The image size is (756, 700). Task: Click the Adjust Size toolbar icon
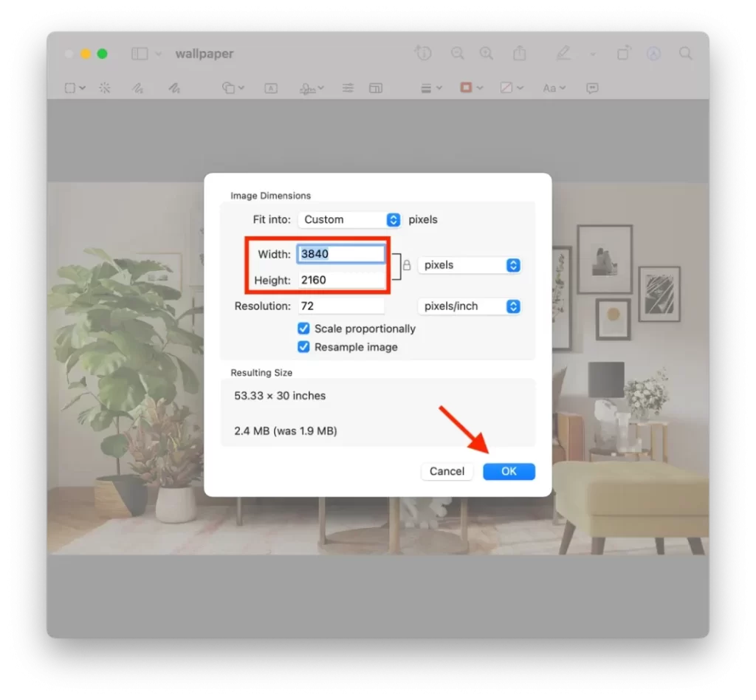376,88
